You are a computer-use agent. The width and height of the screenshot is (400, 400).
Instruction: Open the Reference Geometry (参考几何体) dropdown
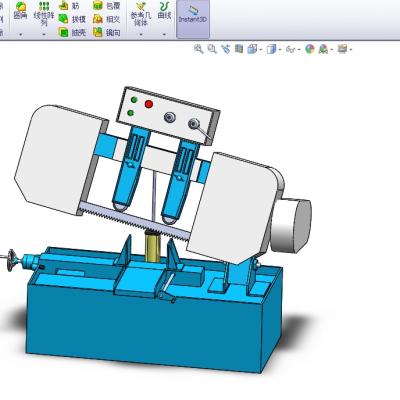click(x=141, y=34)
